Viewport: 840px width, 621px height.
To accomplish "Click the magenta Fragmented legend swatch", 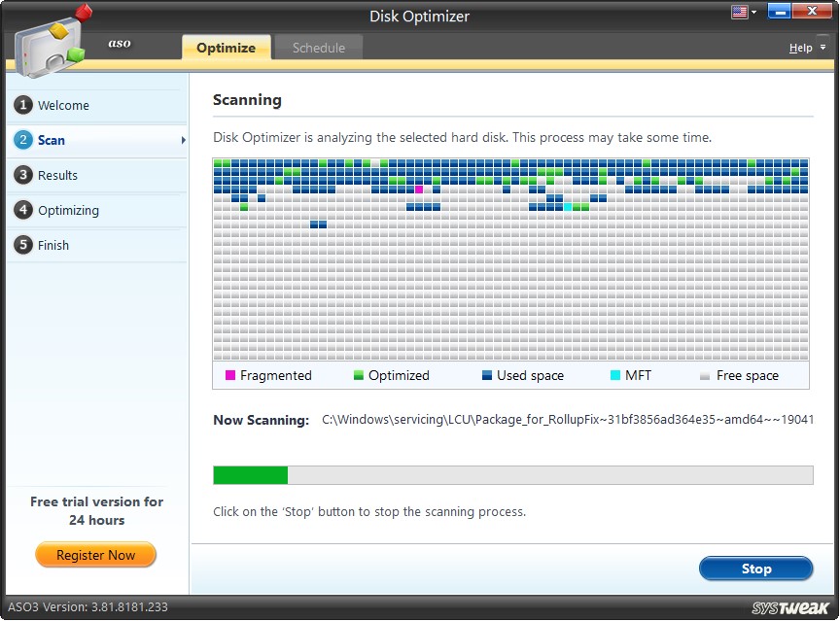I will [x=229, y=375].
